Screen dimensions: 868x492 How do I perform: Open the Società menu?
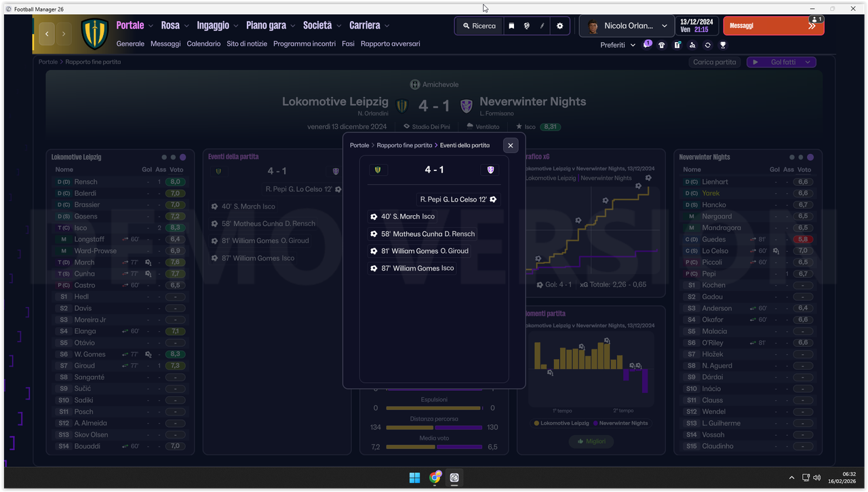317,25
